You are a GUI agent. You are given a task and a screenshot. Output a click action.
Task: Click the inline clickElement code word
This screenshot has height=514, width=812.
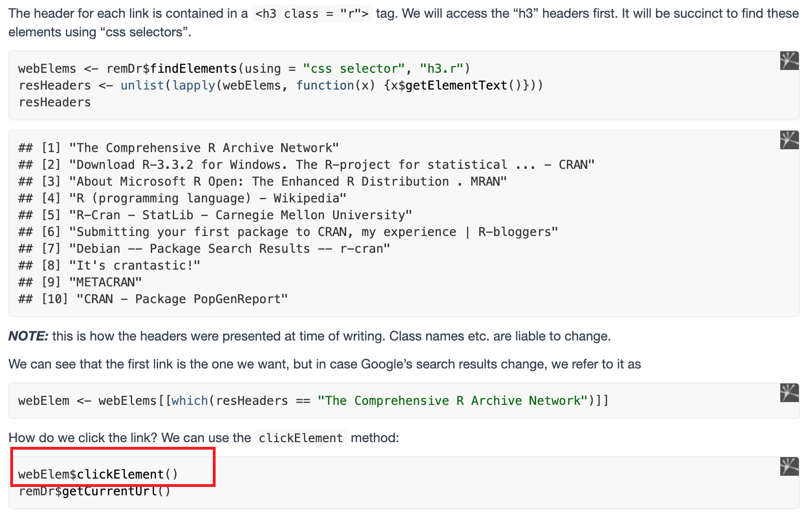301,438
